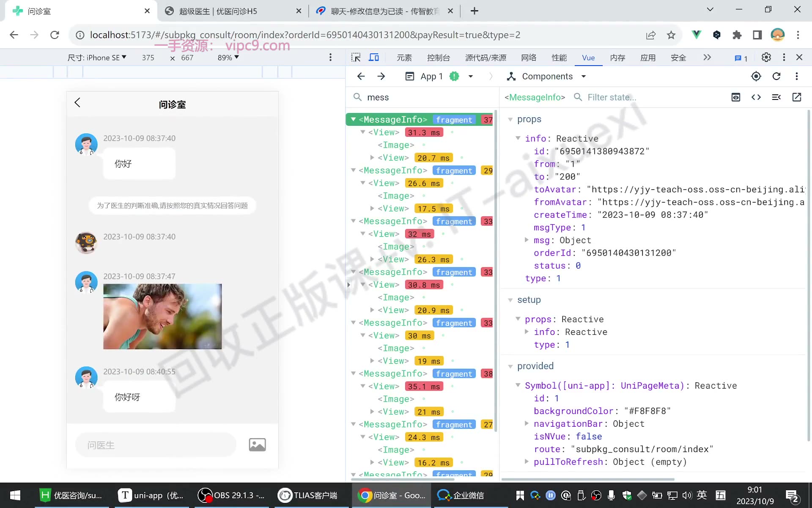The width and height of the screenshot is (812, 508).
Task: Expand the msg Object property
Action: 527,240
